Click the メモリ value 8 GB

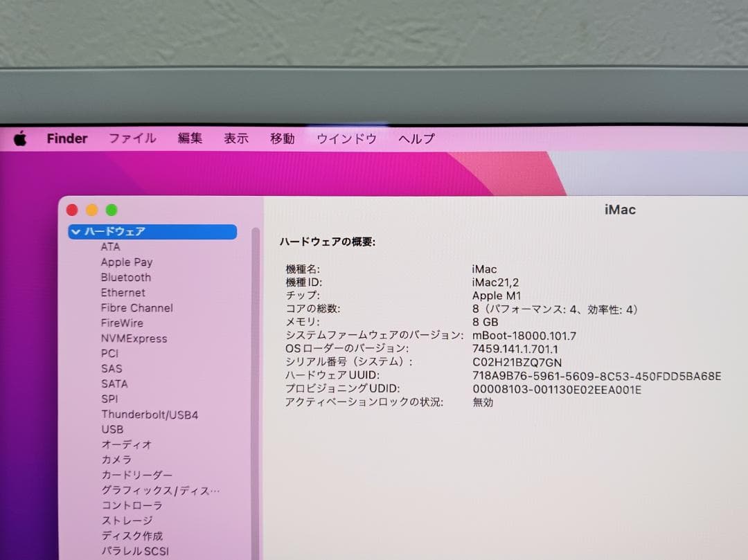(x=485, y=323)
